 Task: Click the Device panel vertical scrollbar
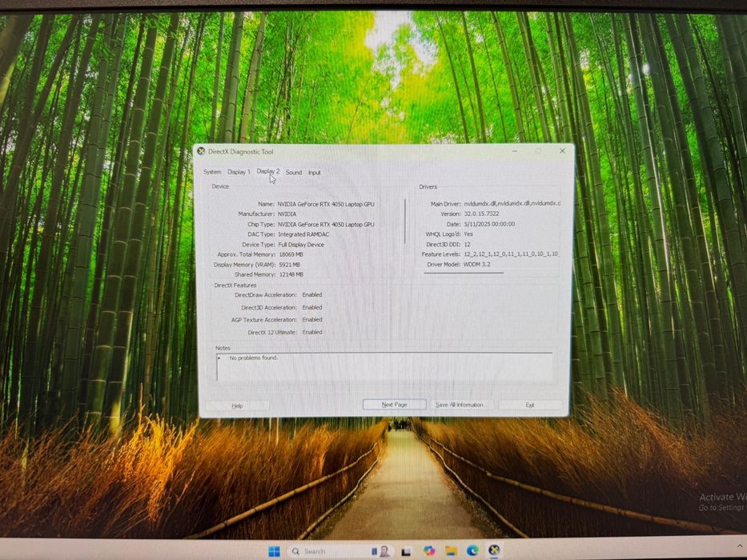pos(405,222)
